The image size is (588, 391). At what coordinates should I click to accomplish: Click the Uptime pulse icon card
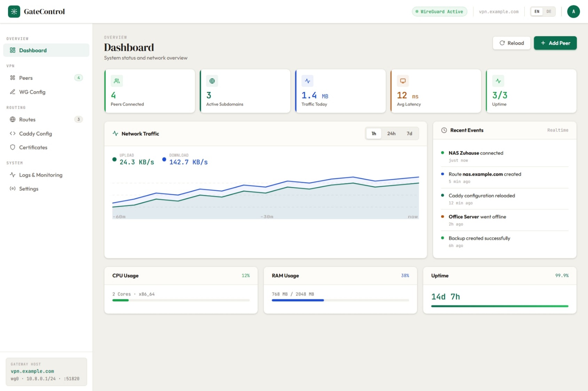click(498, 81)
